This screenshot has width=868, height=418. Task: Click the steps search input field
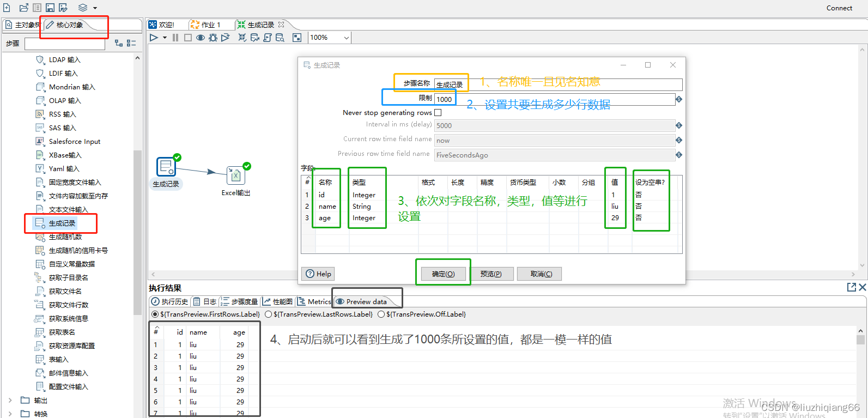pos(65,44)
